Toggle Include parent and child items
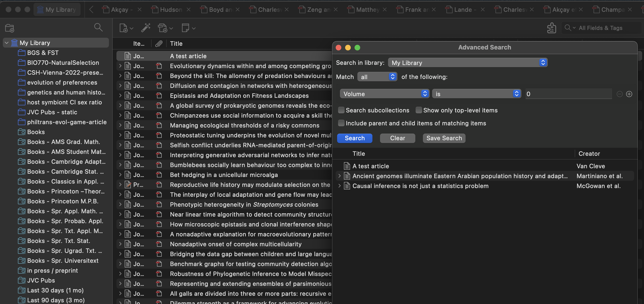 tap(341, 123)
